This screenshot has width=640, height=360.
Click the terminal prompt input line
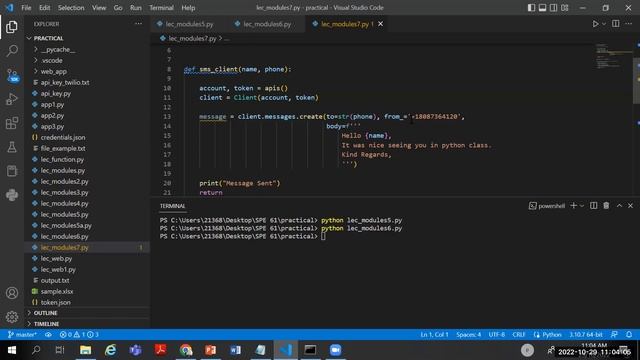[324, 236]
